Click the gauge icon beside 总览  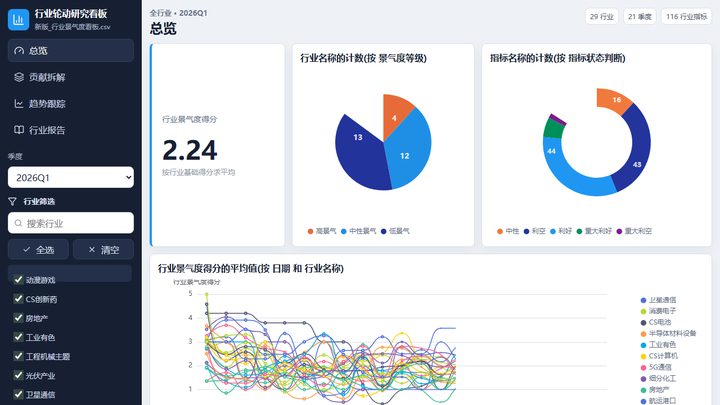19,51
